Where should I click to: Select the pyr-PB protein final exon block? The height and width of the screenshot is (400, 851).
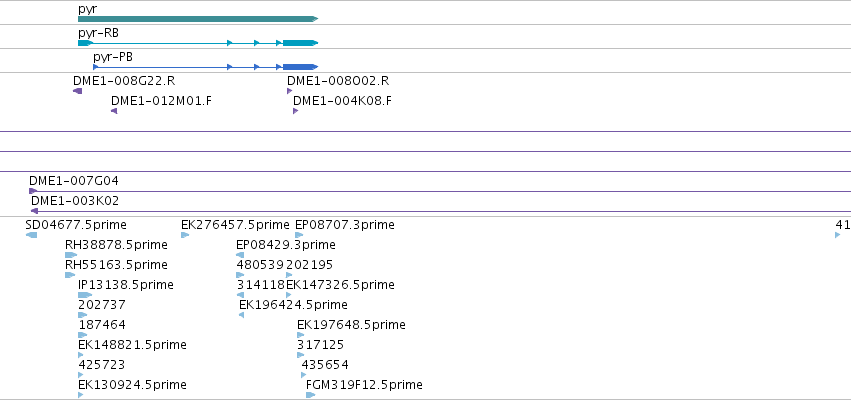[x=300, y=67]
